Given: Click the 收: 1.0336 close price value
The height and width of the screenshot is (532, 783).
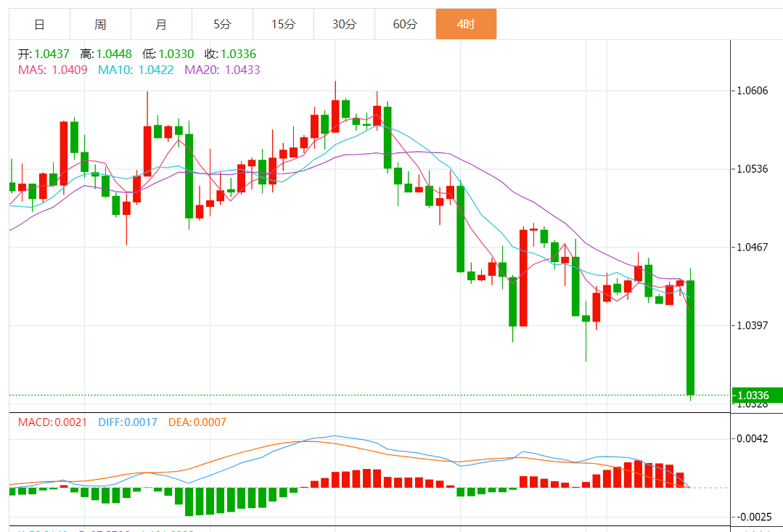Looking at the screenshot, I should pyautogui.click(x=230, y=54).
